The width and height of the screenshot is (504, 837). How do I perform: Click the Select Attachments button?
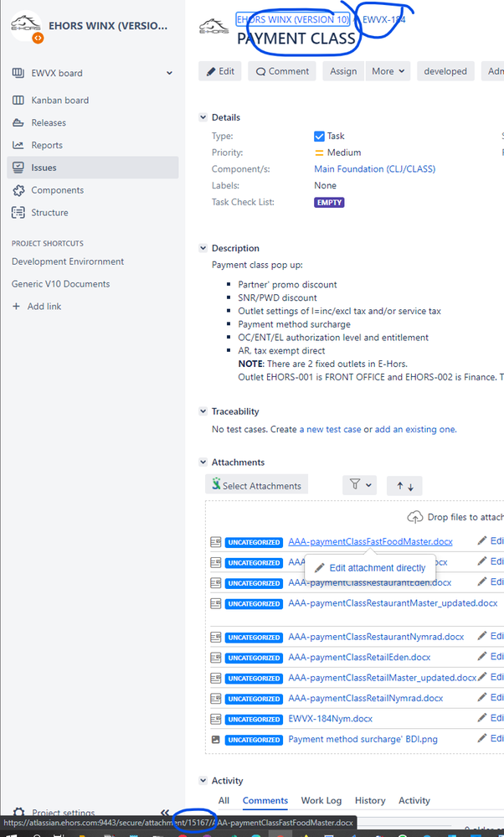pyautogui.click(x=256, y=485)
